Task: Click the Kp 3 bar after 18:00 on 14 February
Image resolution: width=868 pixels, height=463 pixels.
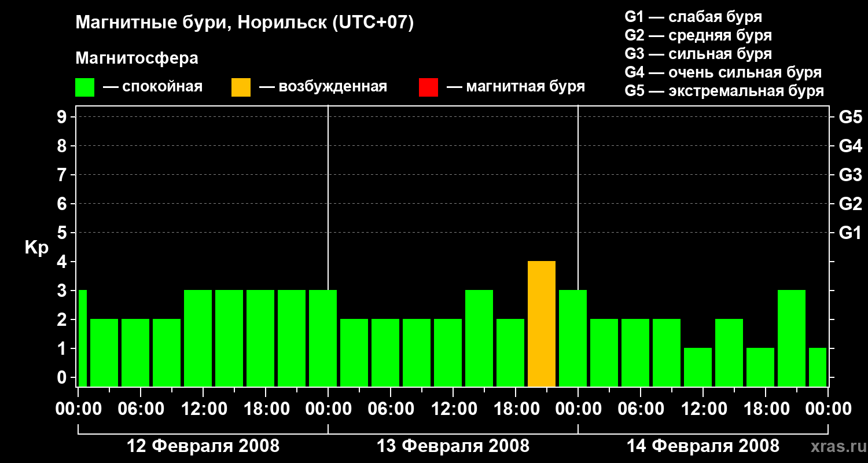Action: pyautogui.click(x=792, y=339)
